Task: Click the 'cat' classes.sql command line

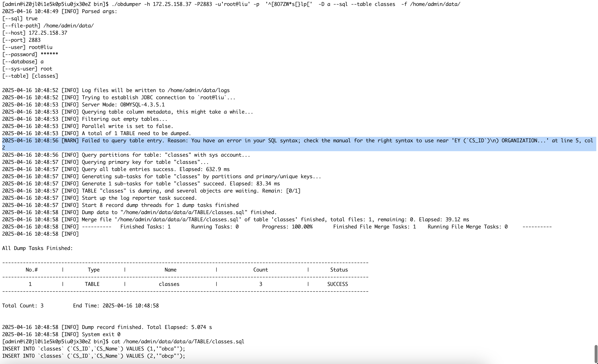Action: point(123,342)
